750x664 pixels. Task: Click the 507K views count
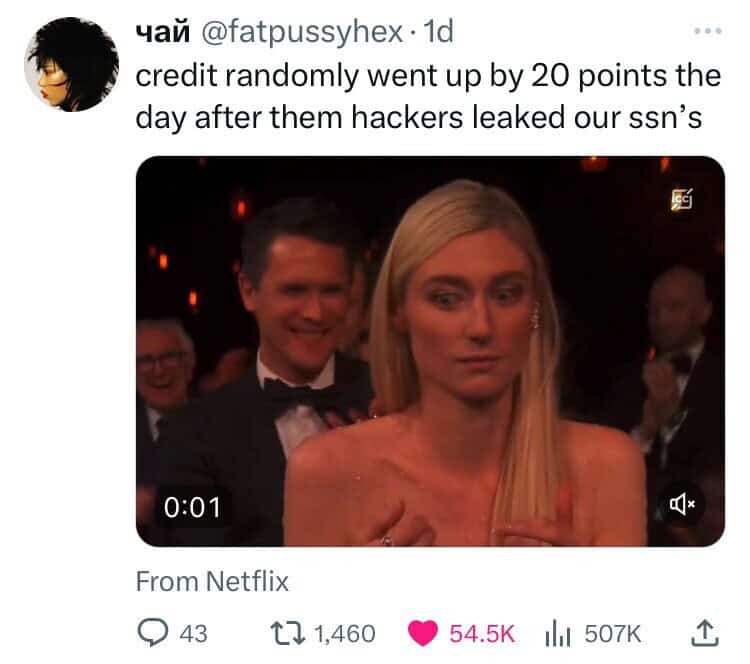point(612,633)
